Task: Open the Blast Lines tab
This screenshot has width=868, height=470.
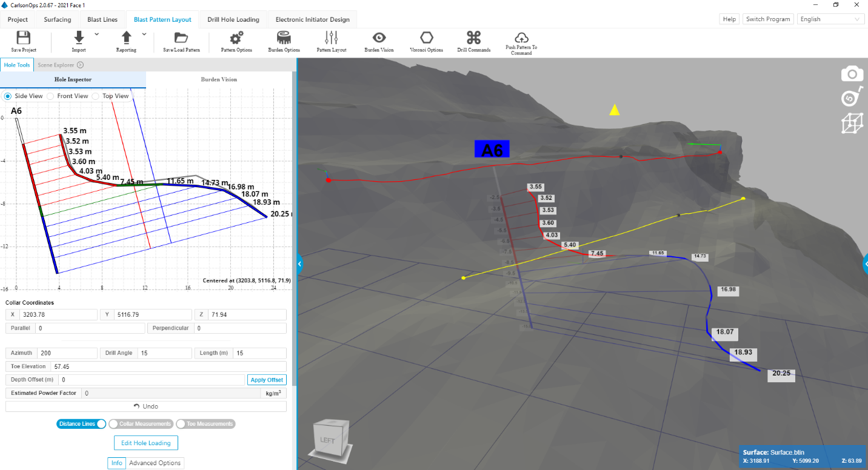Action: (x=102, y=19)
